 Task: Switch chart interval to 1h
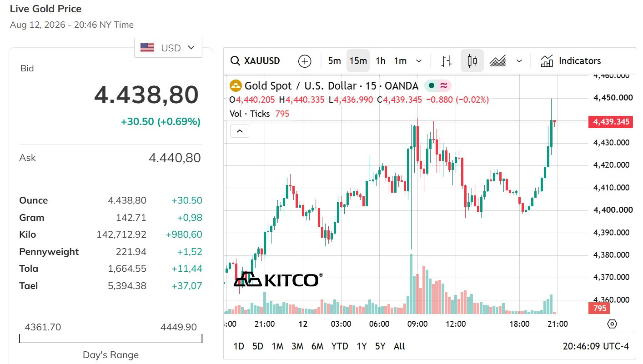click(381, 61)
